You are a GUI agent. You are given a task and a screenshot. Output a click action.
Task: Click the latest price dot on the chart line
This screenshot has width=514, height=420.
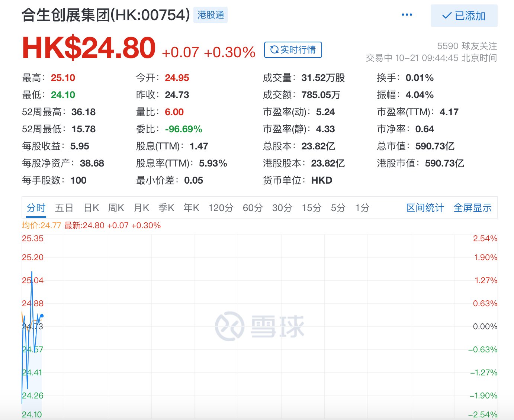point(42,316)
